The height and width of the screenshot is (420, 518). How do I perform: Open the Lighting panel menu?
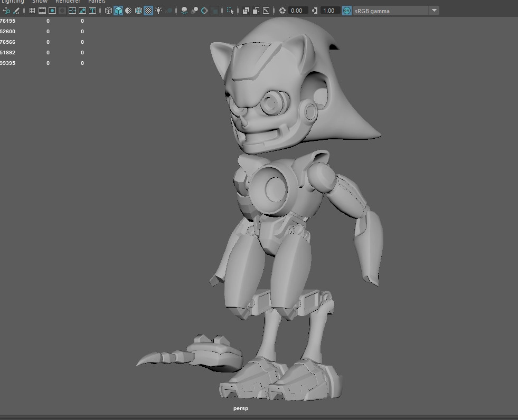coord(13,2)
